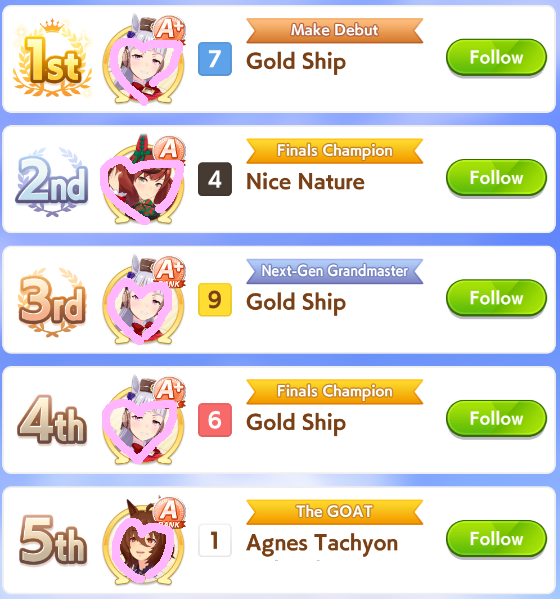Follow the 2nd place Nice Nature trainer
The image size is (560, 599).
496,178
